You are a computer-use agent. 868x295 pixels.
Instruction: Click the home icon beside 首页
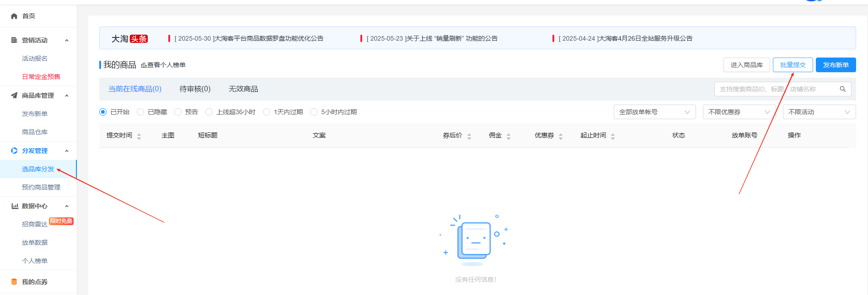tap(14, 16)
